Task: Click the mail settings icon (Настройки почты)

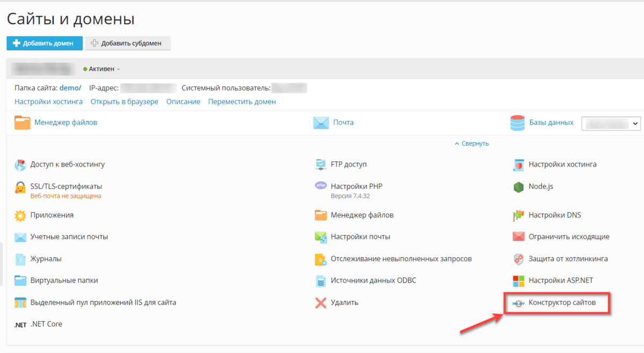Action: pyautogui.click(x=321, y=237)
